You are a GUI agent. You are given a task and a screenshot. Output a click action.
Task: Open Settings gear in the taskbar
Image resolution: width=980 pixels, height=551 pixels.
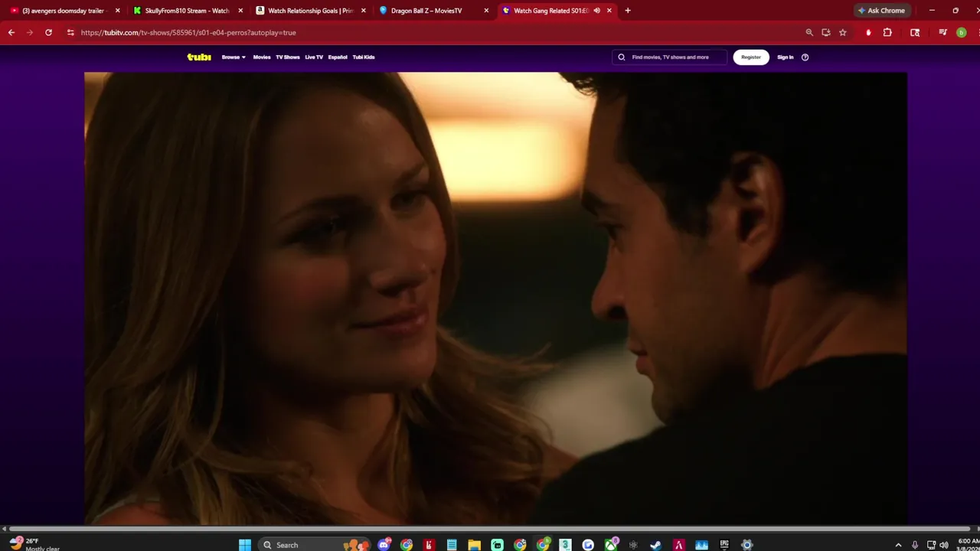coord(747,545)
